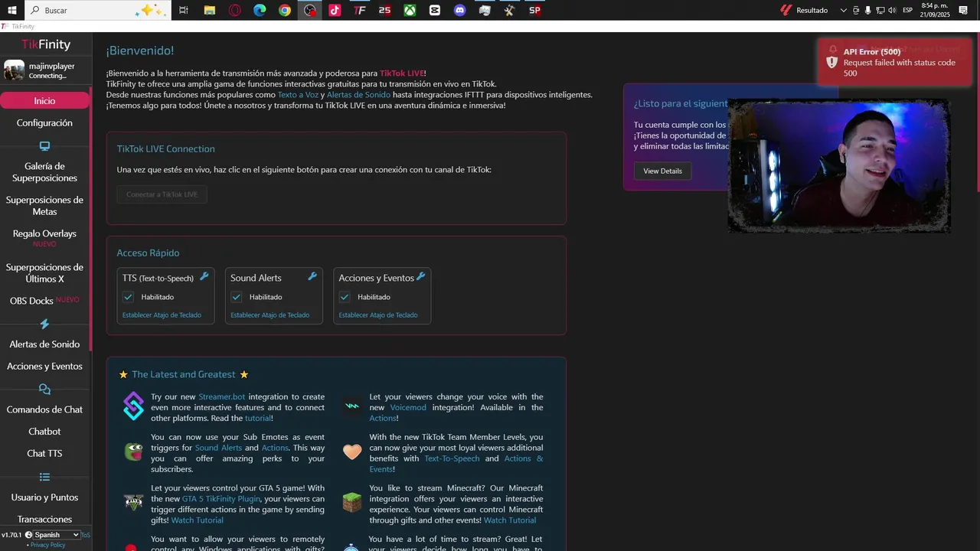Viewport: 980px width, 551px height.
Task: Click TTS Establecer Atajo de Teclado link
Action: (162, 315)
